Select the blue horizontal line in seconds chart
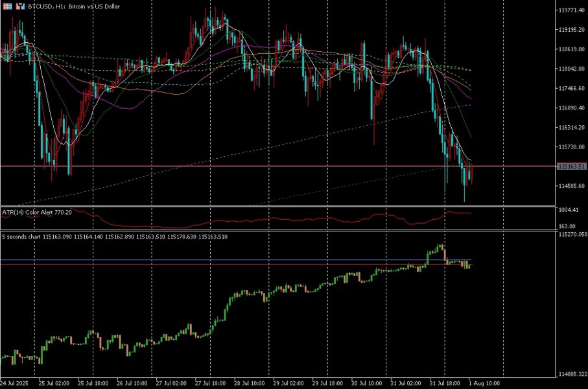This screenshot has height=389, width=588. coord(235,259)
